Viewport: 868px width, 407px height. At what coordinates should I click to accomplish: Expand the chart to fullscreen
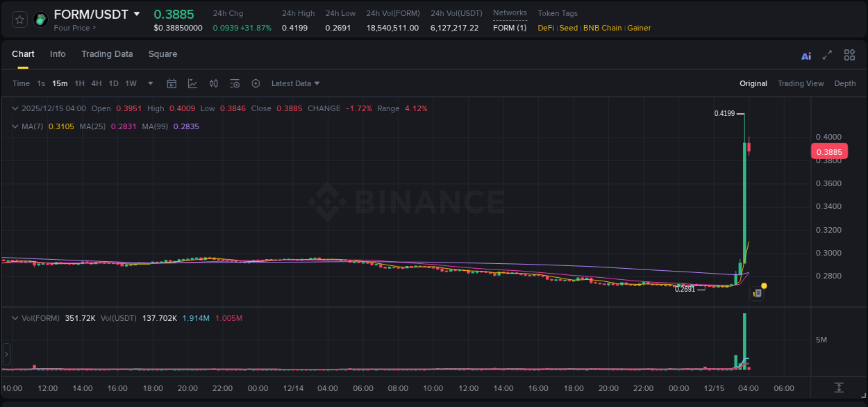tap(826, 54)
